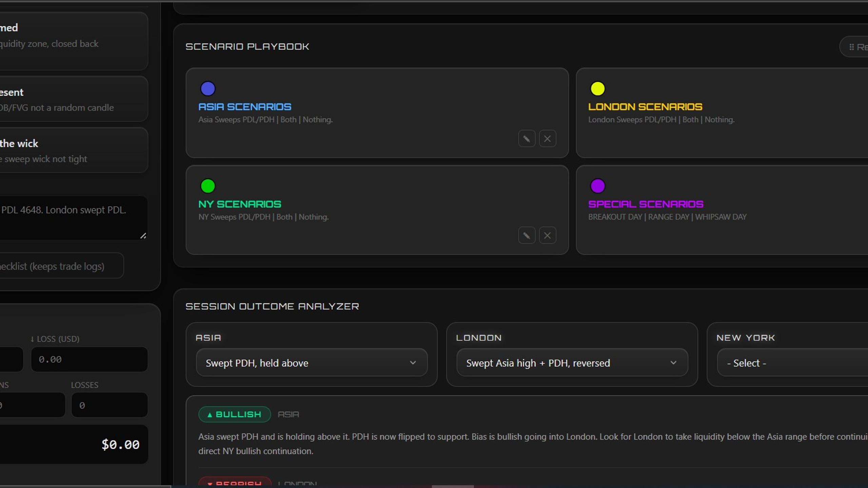Screen dimensions: 868x488
Task: Click the Session Outcome Analyzer heading
Action: point(272,306)
